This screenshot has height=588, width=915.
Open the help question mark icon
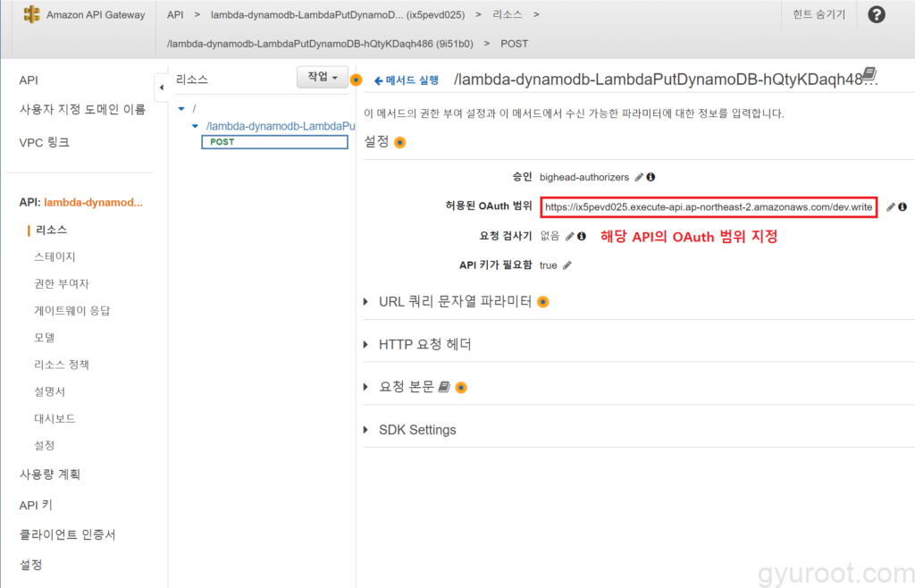pyautogui.click(x=877, y=14)
